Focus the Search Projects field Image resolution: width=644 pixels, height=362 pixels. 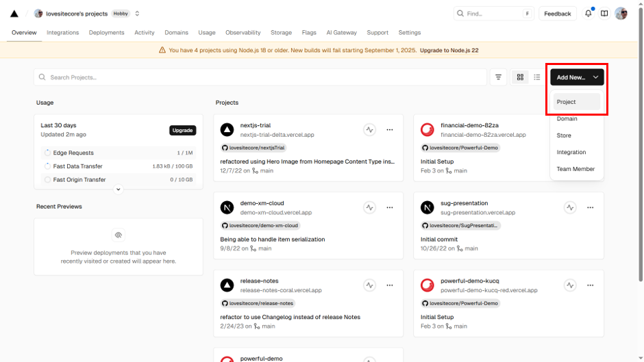[x=260, y=77]
